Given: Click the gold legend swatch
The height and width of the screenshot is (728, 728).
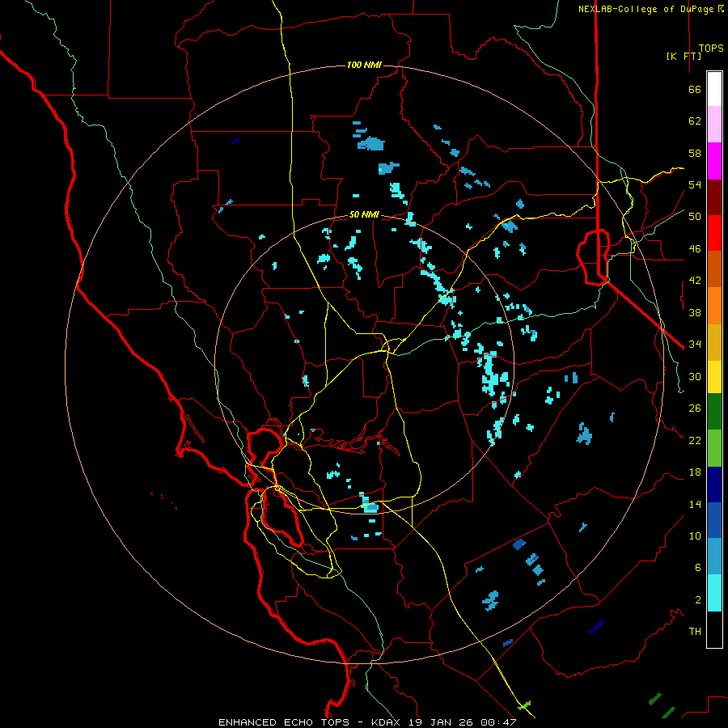Looking at the screenshot, I should (714, 342).
